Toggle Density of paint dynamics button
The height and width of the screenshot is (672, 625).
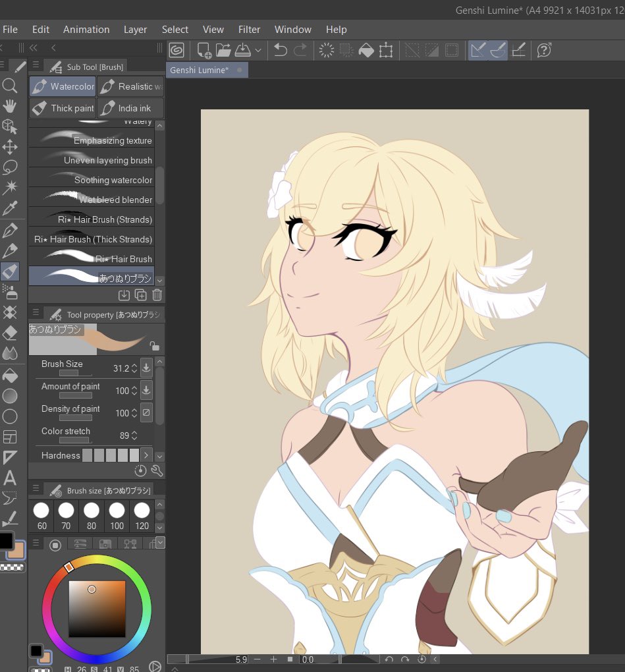click(x=146, y=412)
